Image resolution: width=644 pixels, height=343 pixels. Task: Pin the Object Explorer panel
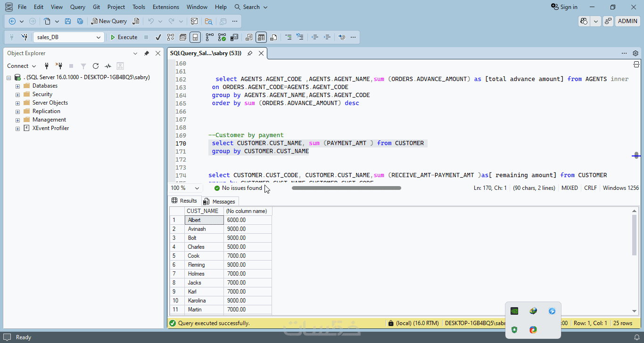click(x=147, y=53)
